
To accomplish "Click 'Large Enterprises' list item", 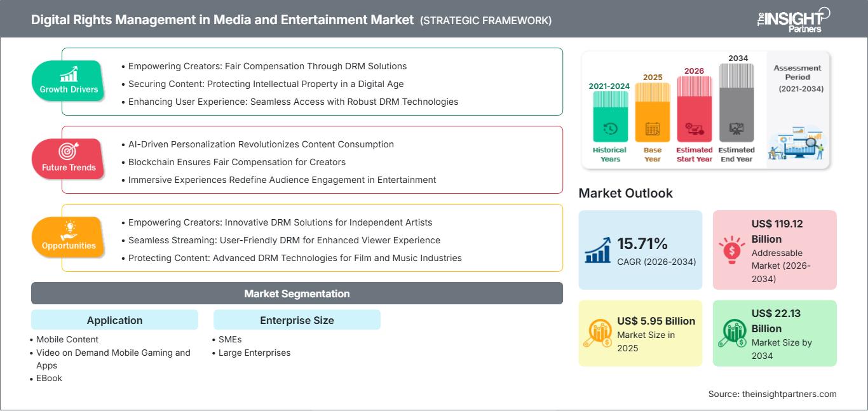I will pos(254,353).
